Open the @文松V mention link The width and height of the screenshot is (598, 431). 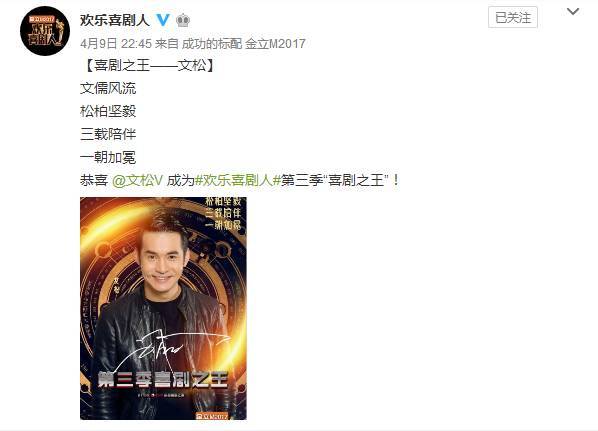[x=138, y=180]
